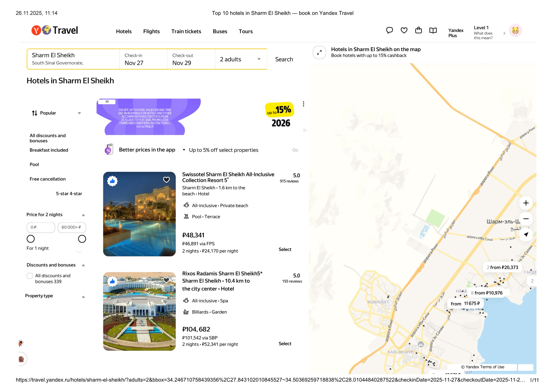Open Yandex Terms of Use link
The image size is (555, 392).
[x=483, y=367]
